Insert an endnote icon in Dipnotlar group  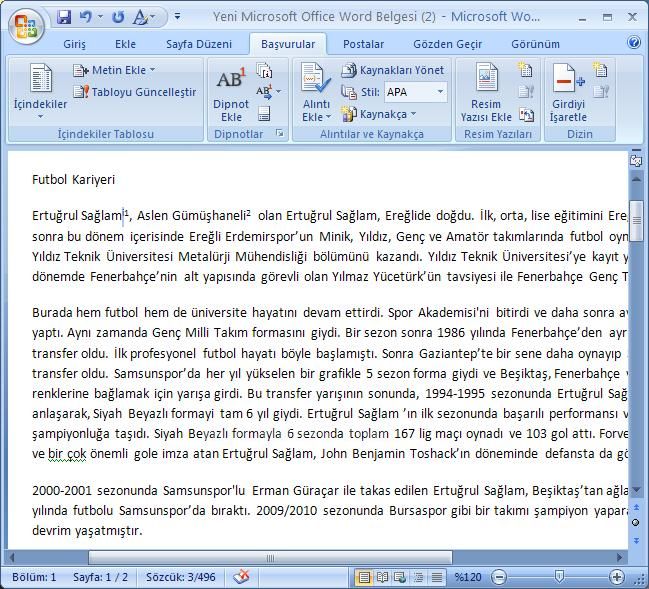tap(264, 70)
